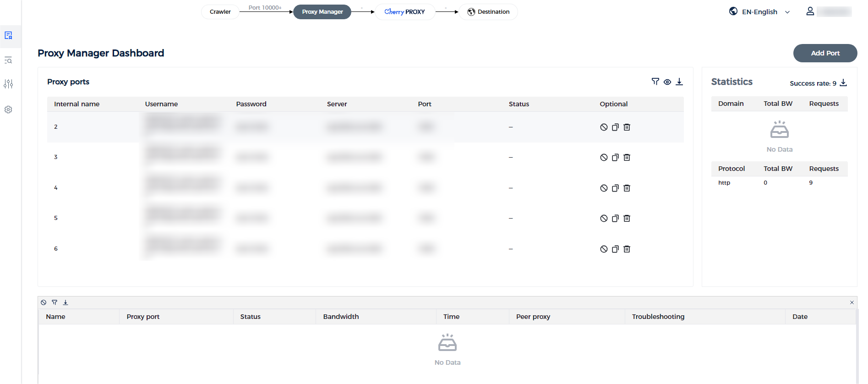Disable proxy port 2
The image size is (868, 384).
[604, 127]
